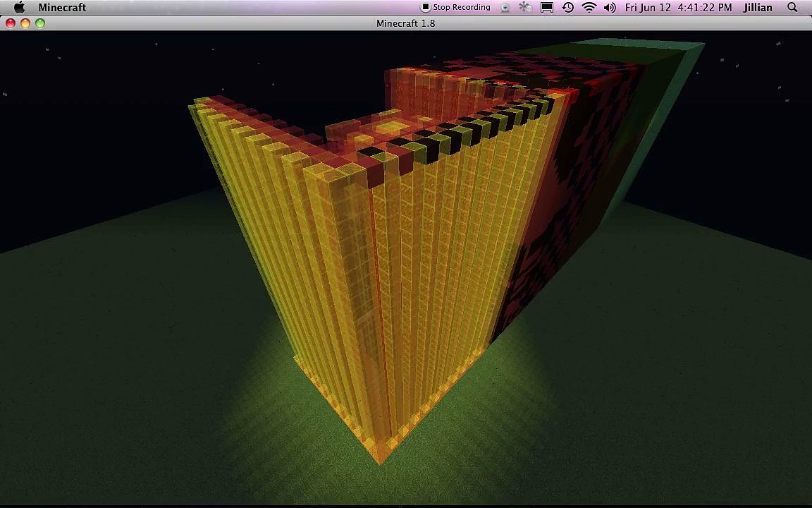
Task: Open the Time Machine menu icon
Action: point(568,7)
